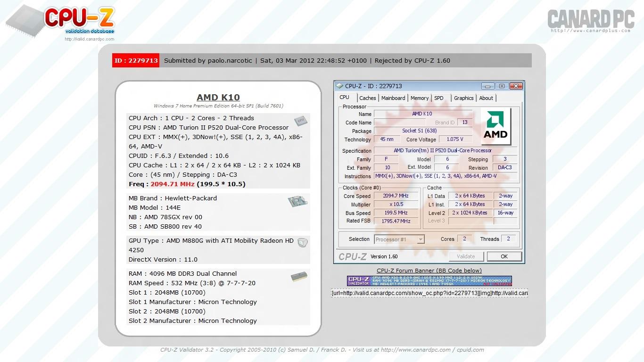Click the Level 2 cache value 2 x 1024 KBytes
644x362 pixels.
click(x=470, y=213)
